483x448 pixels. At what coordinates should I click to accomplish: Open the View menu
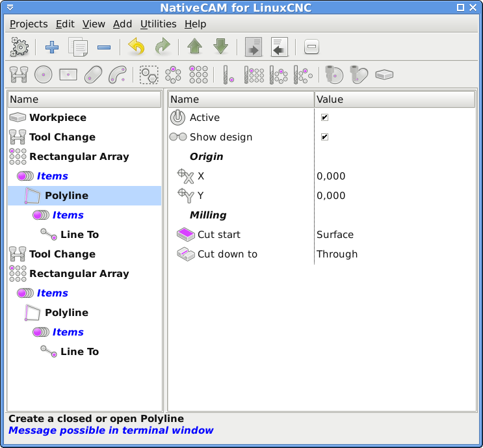(x=94, y=24)
